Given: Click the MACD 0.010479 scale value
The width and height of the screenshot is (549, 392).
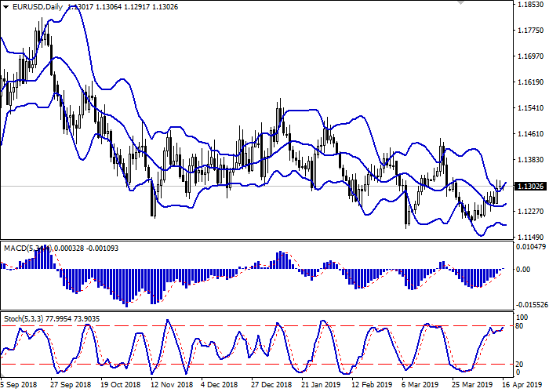Looking at the screenshot, I should click(530, 247).
